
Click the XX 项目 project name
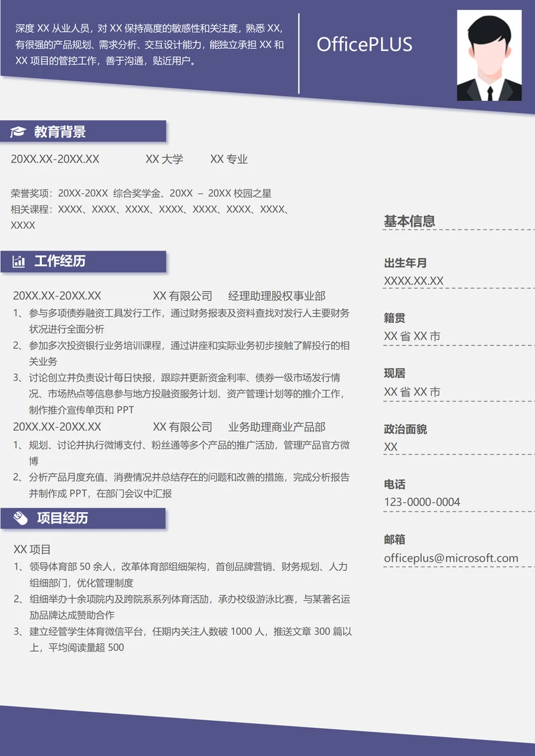(32, 549)
